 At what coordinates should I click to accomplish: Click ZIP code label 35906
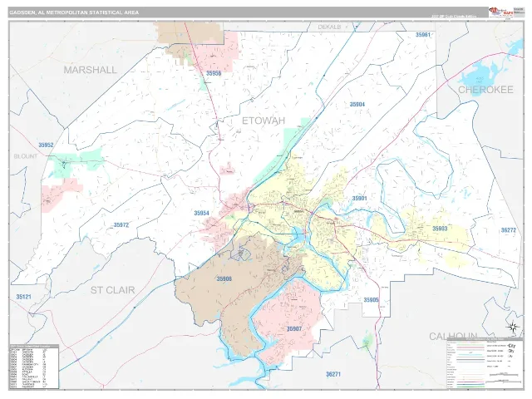(224, 279)
